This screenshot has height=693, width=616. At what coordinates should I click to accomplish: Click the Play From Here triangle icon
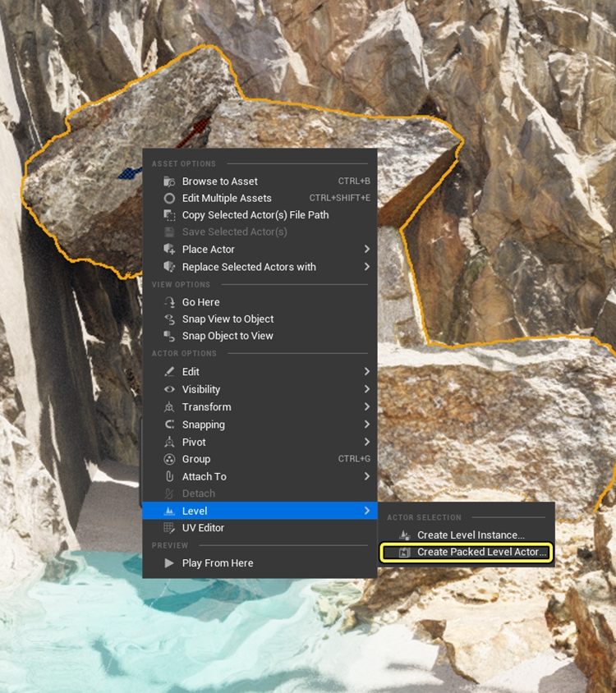pyautogui.click(x=169, y=563)
